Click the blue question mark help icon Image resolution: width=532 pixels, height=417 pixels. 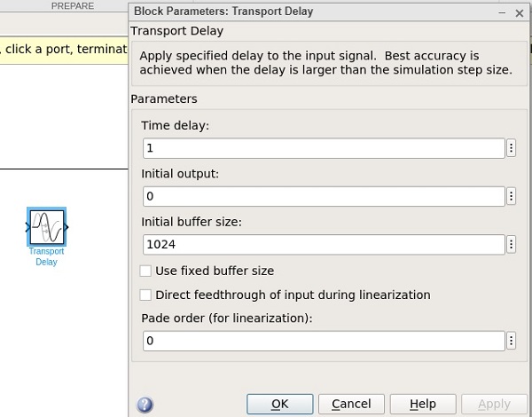click(x=145, y=405)
